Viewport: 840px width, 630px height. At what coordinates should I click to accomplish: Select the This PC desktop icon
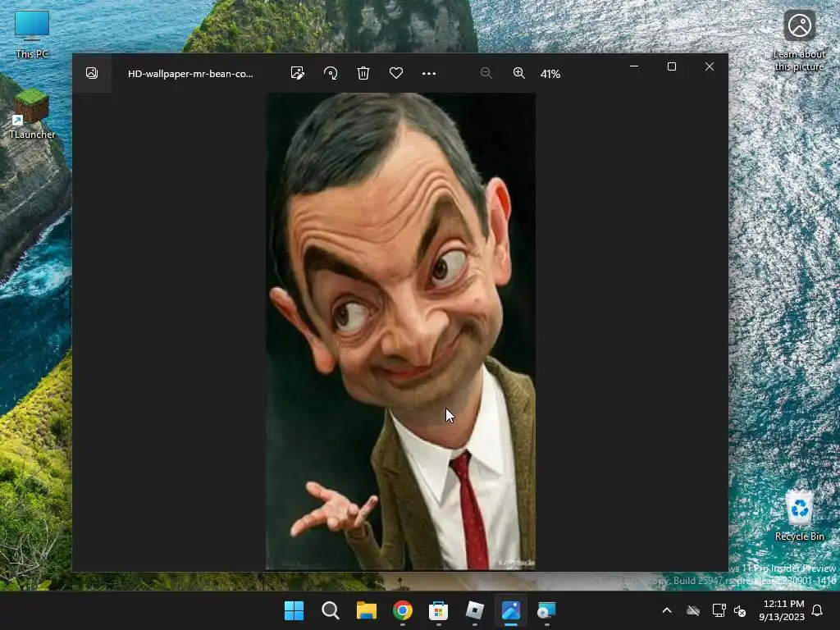coord(32,34)
